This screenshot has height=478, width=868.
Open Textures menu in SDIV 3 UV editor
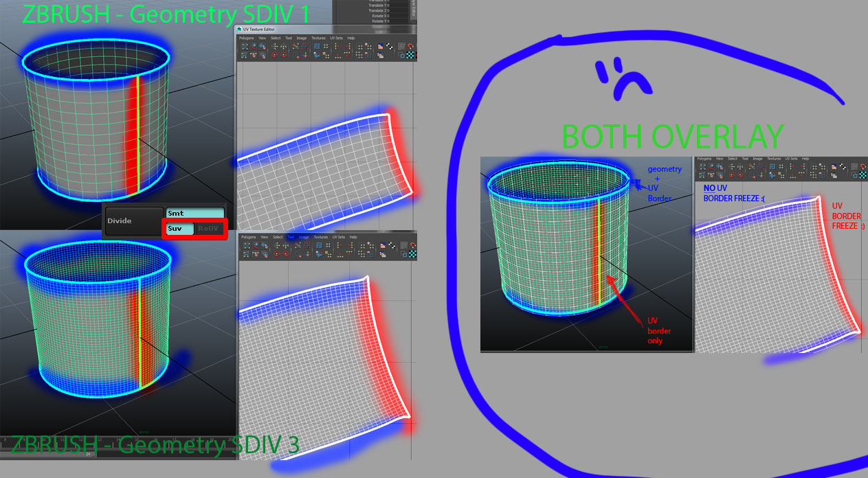point(320,237)
